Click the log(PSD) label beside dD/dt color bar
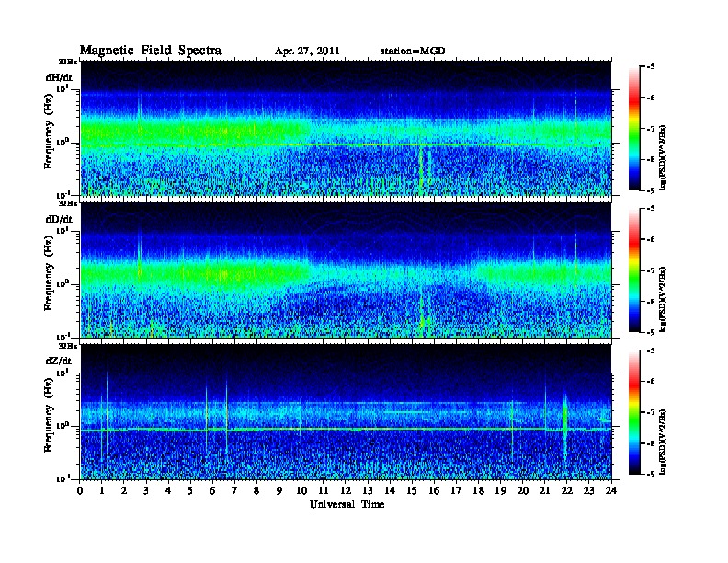 663,300
